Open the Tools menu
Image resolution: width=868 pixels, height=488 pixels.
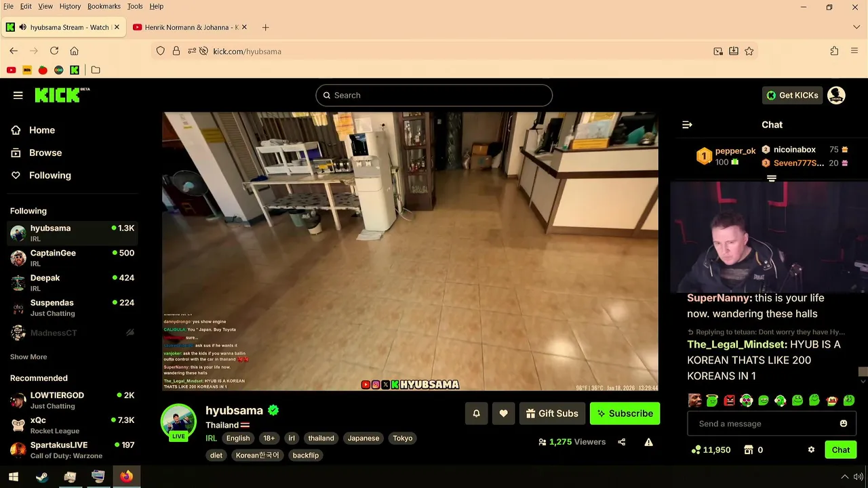coord(135,6)
